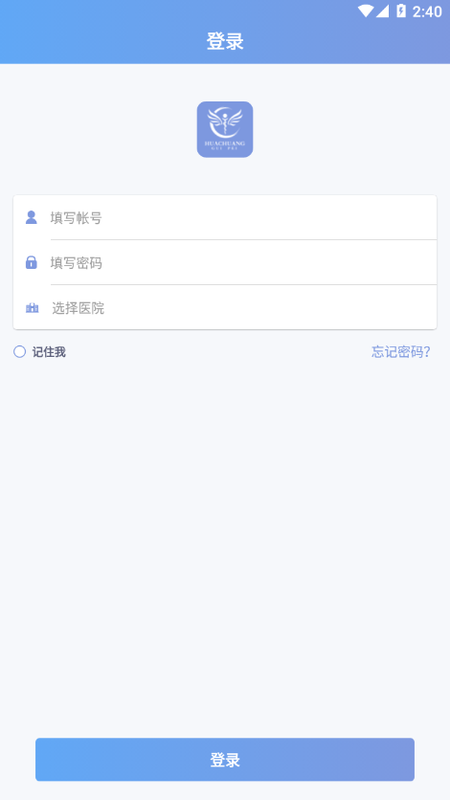Screen dimensions: 450x800
Task: Click the padlock icon beside password field
Action: point(32,262)
